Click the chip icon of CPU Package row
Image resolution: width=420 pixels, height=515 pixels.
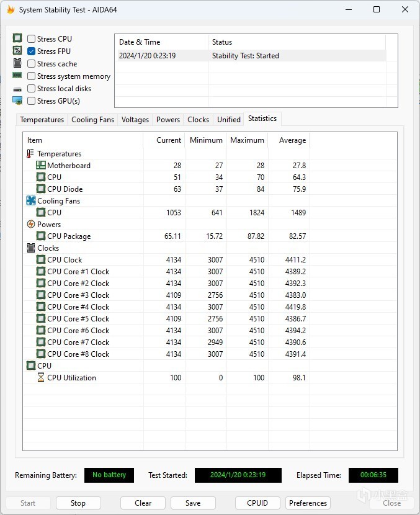coord(41,236)
